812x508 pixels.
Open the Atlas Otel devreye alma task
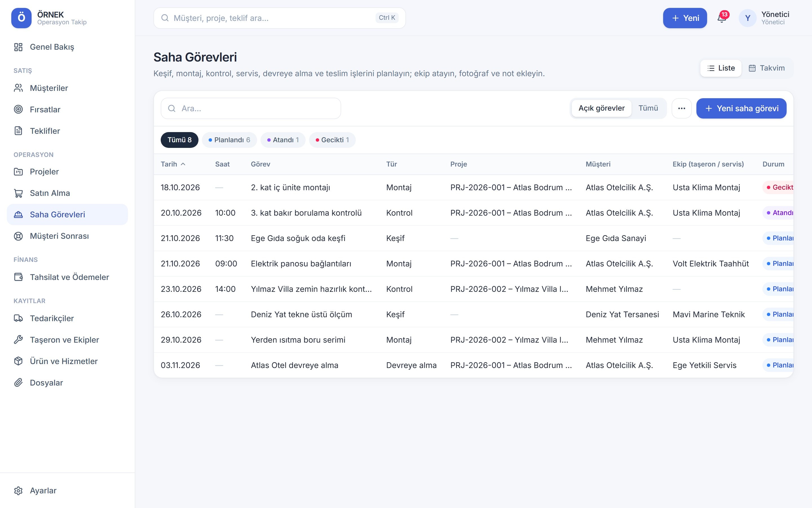click(295, 365)
